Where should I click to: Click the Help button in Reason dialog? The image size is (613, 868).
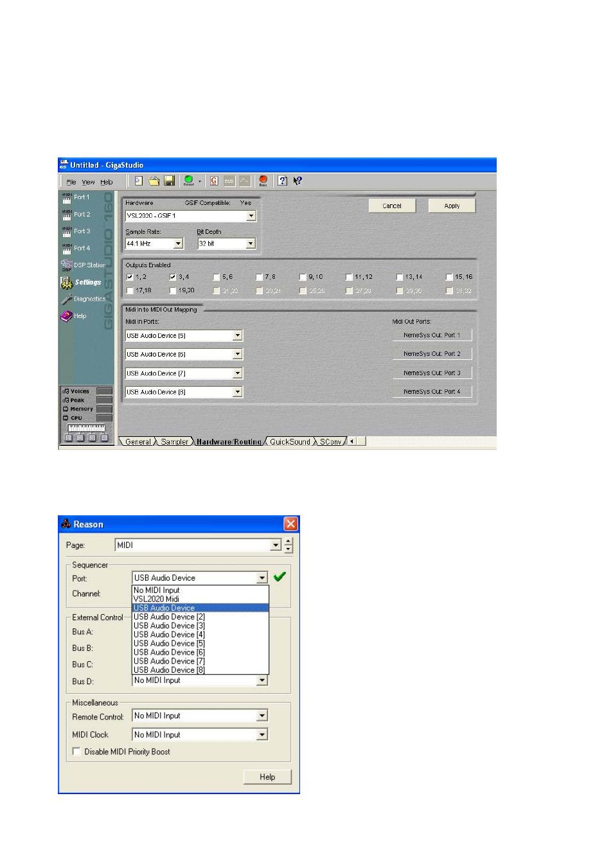(x=267, y=777)
